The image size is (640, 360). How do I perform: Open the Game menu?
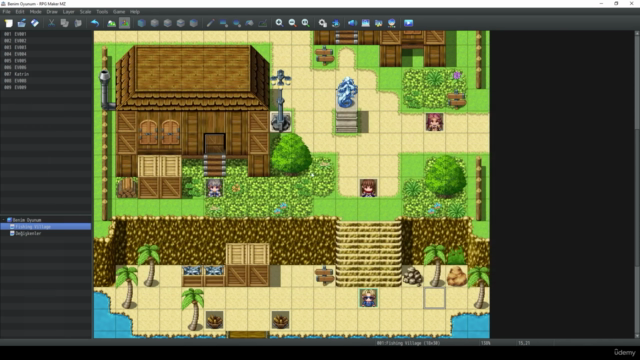point(119,12)
